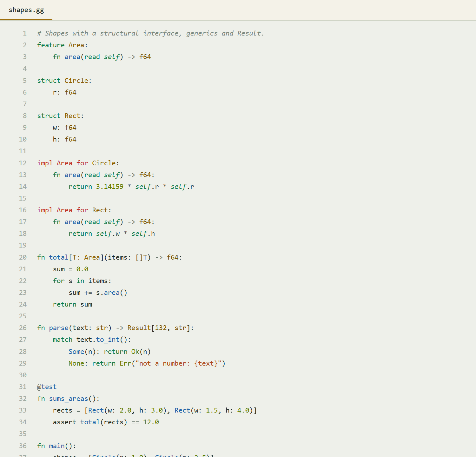
Task: Click line number 1 in the gutter
Action: (x=25, y=33)
